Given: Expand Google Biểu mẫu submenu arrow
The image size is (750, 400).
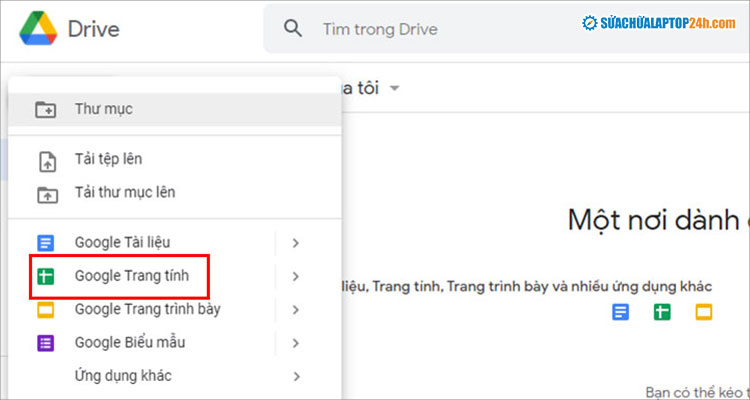Looking at the screenshot, I should (x=296, y=344).
